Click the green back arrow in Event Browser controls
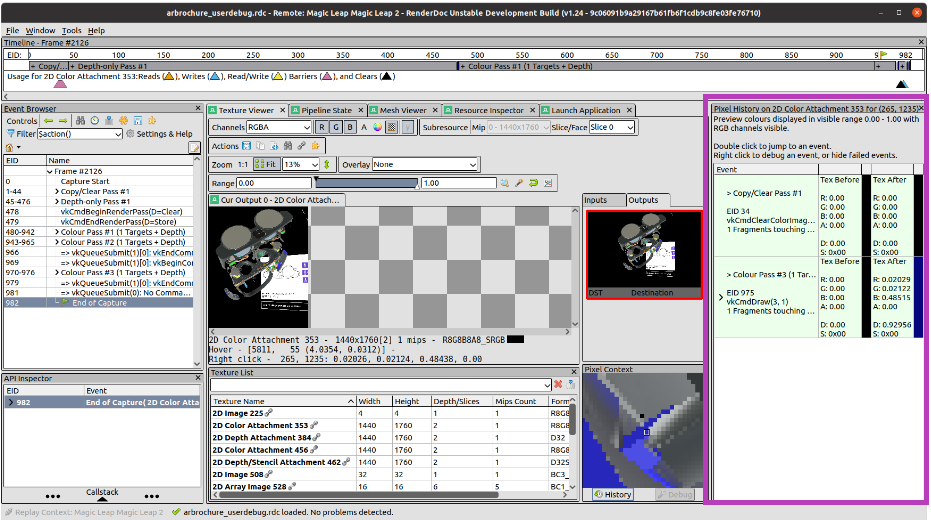Viewport: 931px width, 520px height. (48, 120)
